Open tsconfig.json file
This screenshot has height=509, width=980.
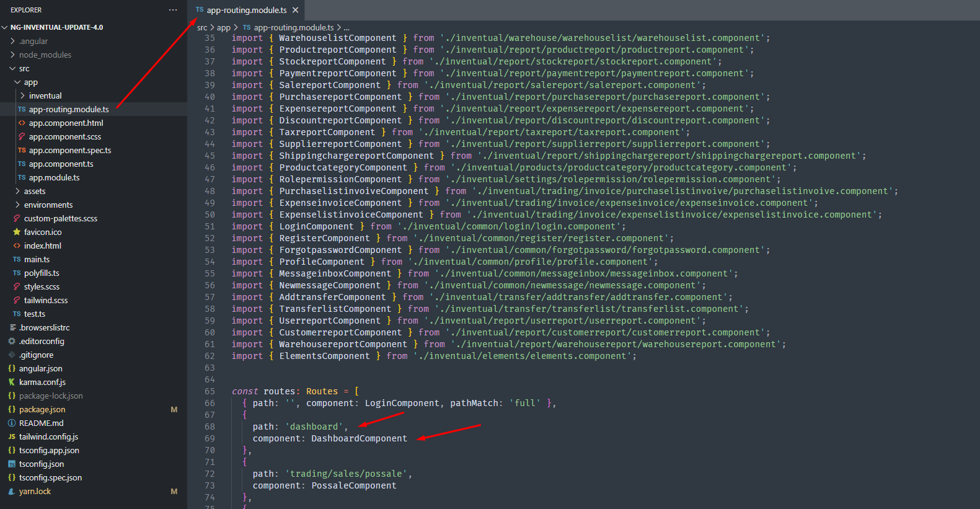pos(42,464)
